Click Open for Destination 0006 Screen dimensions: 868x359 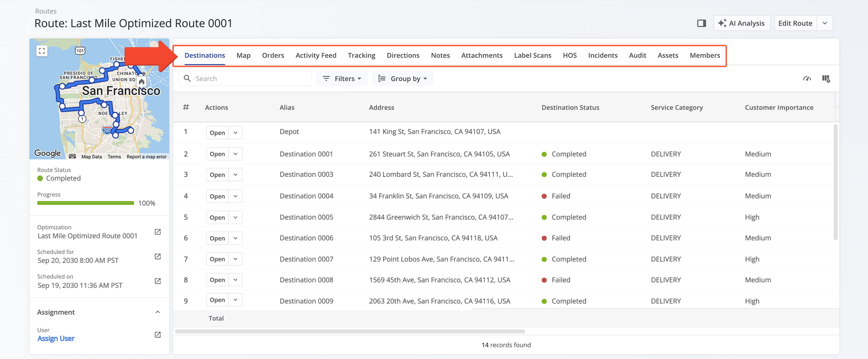click(x=217, y=238)
